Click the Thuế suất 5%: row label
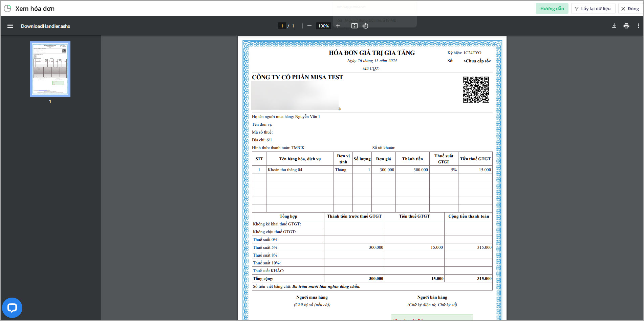This screenshot has width=644, height=321. click(x=266, y=247)
